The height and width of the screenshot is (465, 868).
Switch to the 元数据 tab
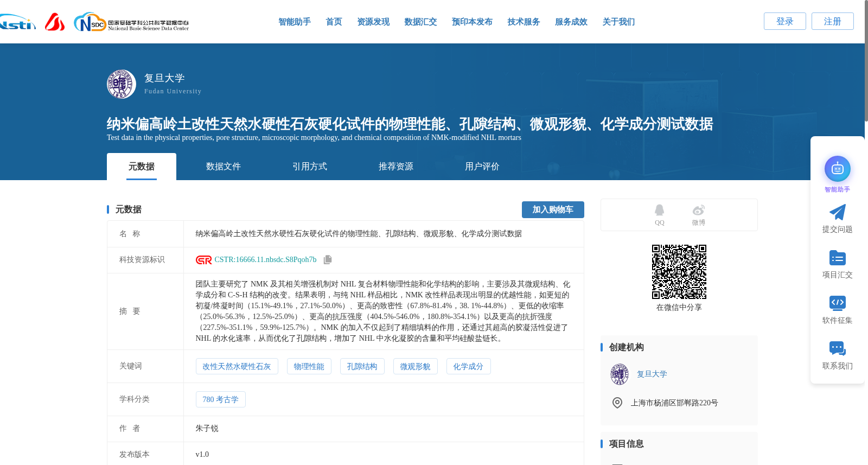[142, 167]
